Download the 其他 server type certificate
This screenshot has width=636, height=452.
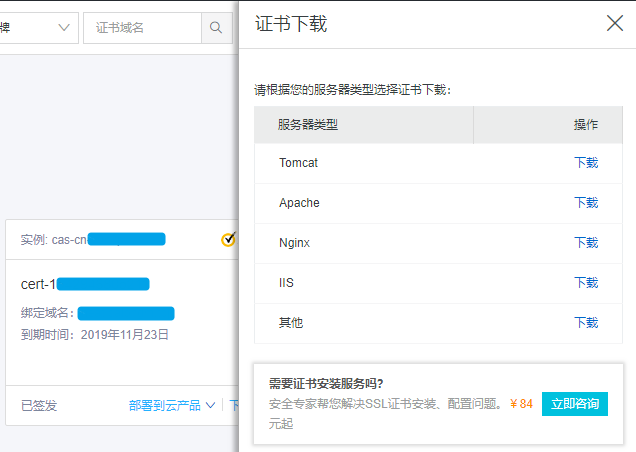(585, 323)
